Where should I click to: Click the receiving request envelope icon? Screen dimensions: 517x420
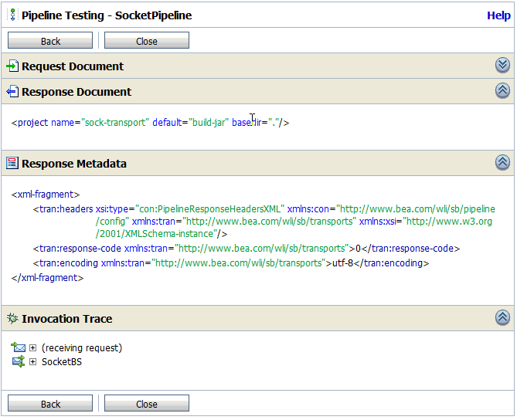pyautogui.click(x=19, y=348)
